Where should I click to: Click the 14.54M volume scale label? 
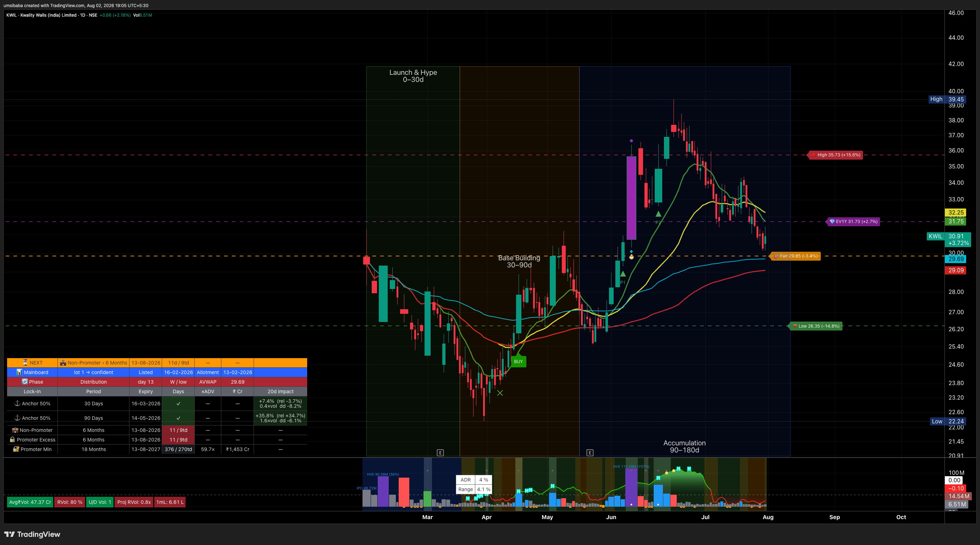[958, 496]
